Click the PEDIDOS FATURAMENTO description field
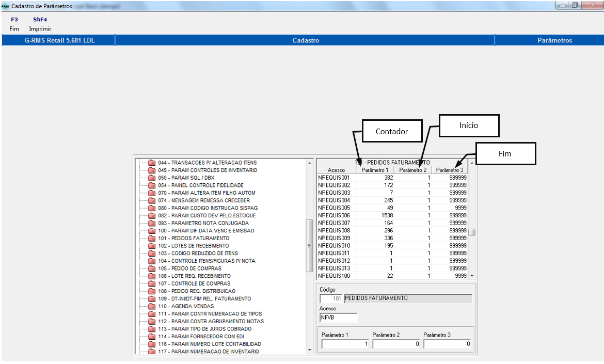This screenshot has width=604, height=364. pyautogui.click(x=408, y=298)
